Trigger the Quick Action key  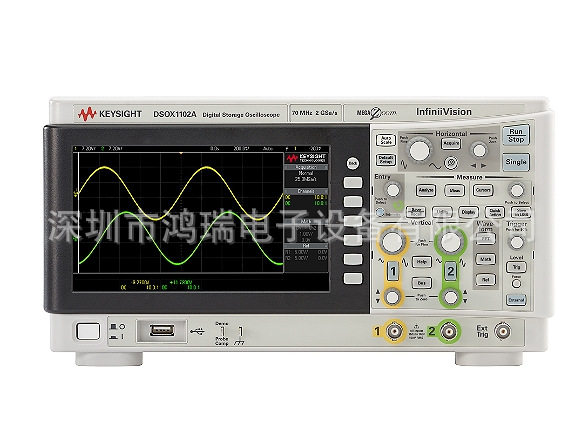tap(495, 212)
